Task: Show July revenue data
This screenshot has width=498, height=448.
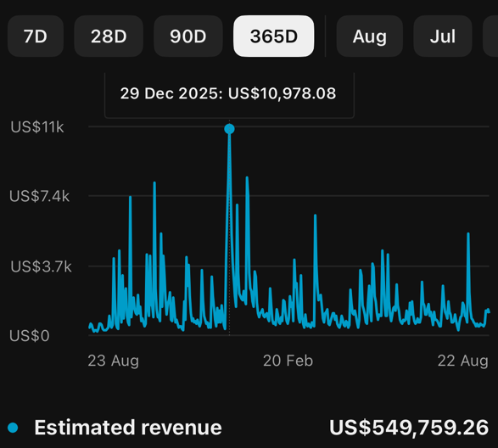Action: coord(442,36)
